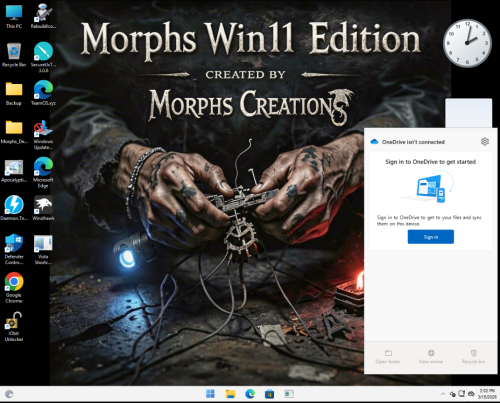Click the Windows Update blocker icon
The image size is (500, 403).
pyautogui.click(x=43, y=135)
